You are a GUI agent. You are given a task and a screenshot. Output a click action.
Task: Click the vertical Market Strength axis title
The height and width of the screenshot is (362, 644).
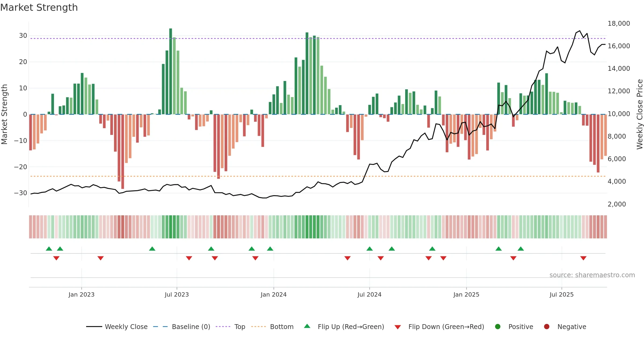click(4, 114)
